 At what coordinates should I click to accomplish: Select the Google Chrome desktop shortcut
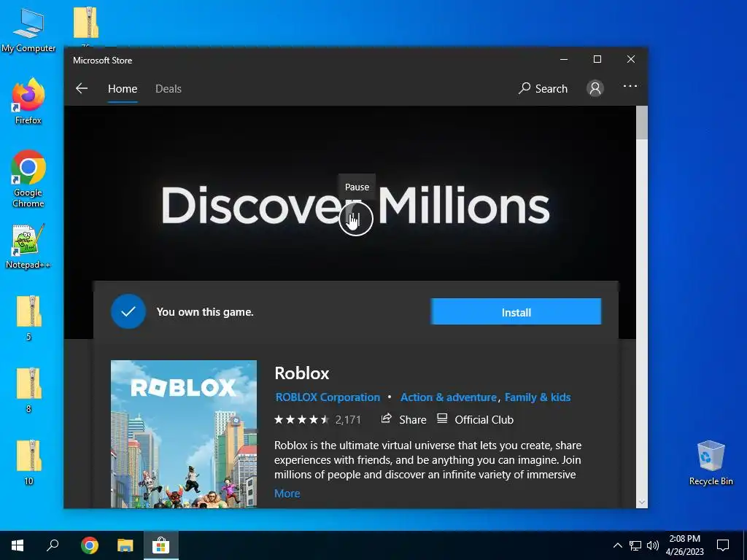pos(28,179)
